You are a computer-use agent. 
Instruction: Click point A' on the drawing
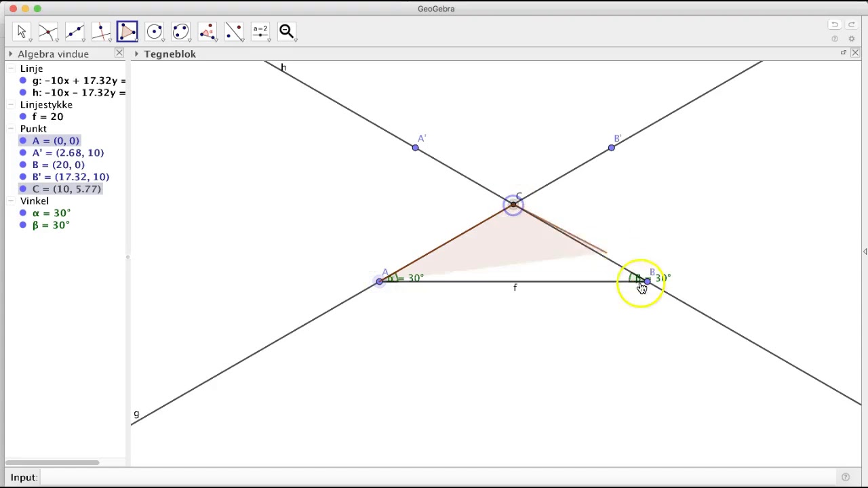(416, 148)
